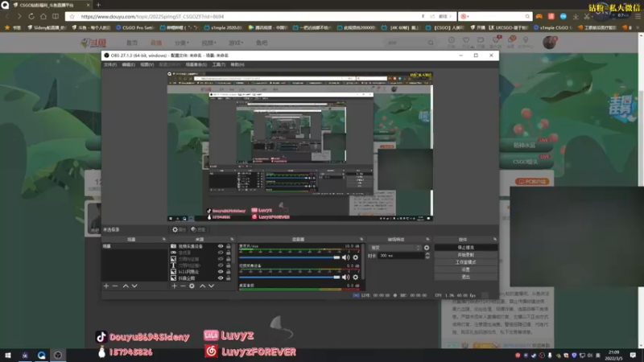Lock the 视频采集设备 source

[x=229, y=246]
